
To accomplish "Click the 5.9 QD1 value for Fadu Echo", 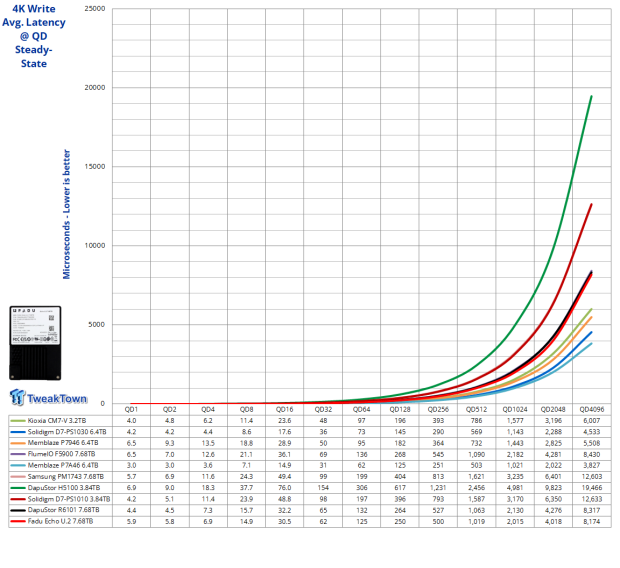I will 131,521.
